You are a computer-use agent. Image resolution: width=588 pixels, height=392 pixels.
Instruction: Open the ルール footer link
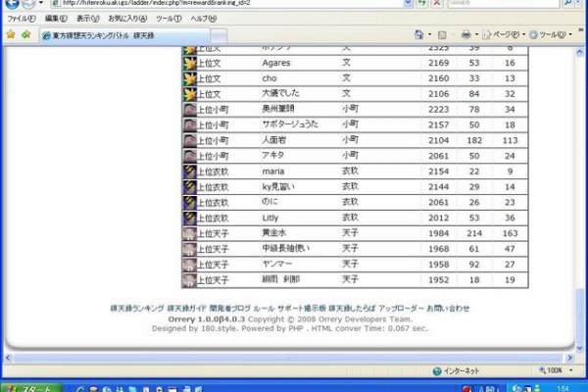point(264,309)
